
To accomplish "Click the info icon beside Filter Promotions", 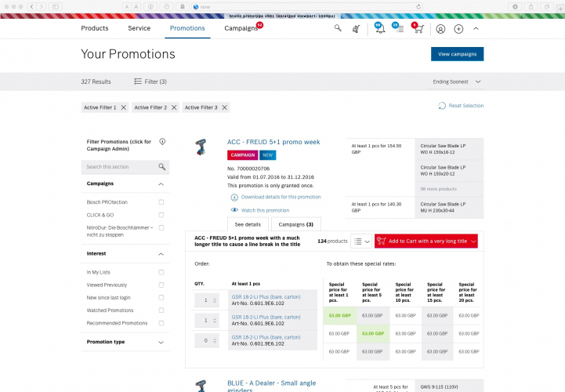I will pyautogui.click(x=162, y=141).
